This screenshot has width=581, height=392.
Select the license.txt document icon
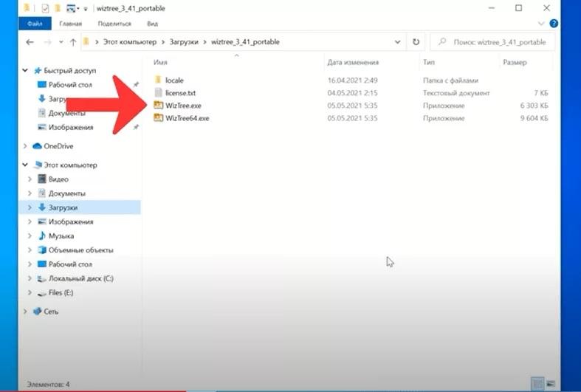click(x=158, y=92)
